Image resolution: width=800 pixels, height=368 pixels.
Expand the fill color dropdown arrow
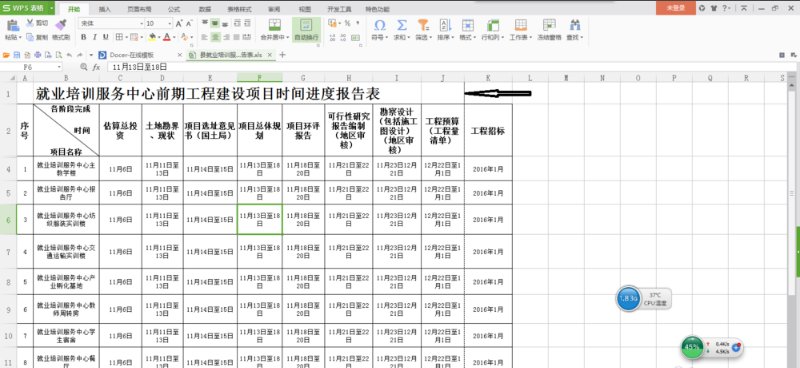click(x=159, y=38)
